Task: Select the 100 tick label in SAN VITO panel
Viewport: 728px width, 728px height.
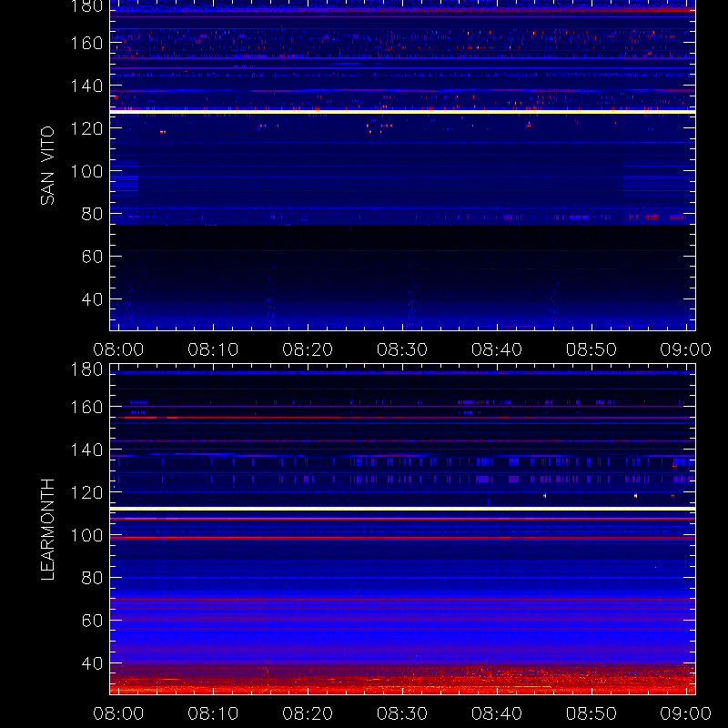Action: pos(86,171)
